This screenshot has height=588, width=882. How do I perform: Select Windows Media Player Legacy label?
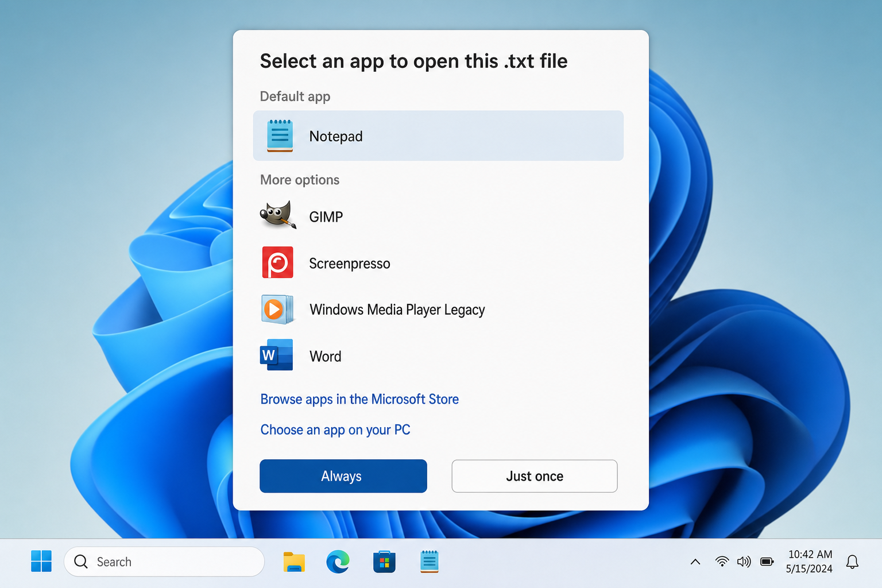[397, 310]
